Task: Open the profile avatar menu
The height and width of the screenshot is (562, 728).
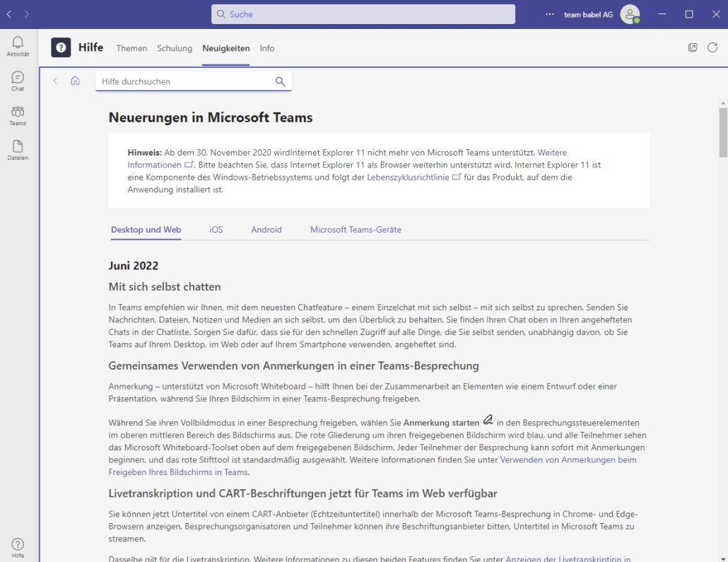Action: (x=630, y=14)
